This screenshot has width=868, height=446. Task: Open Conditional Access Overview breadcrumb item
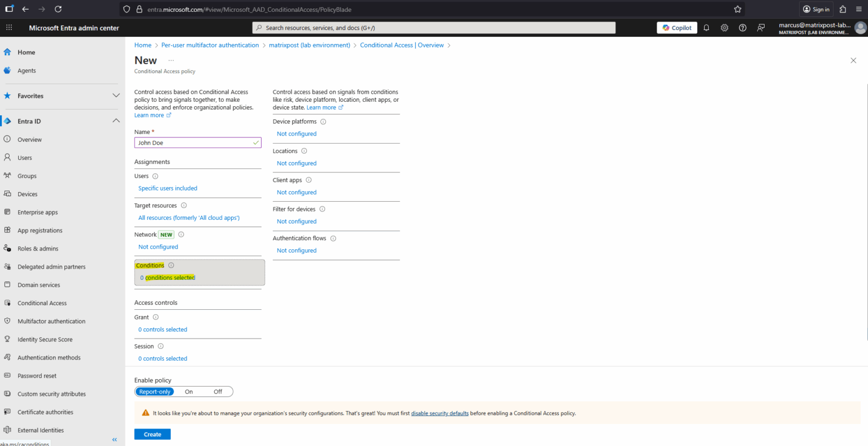pyautogui.click(x=403, y=45)
